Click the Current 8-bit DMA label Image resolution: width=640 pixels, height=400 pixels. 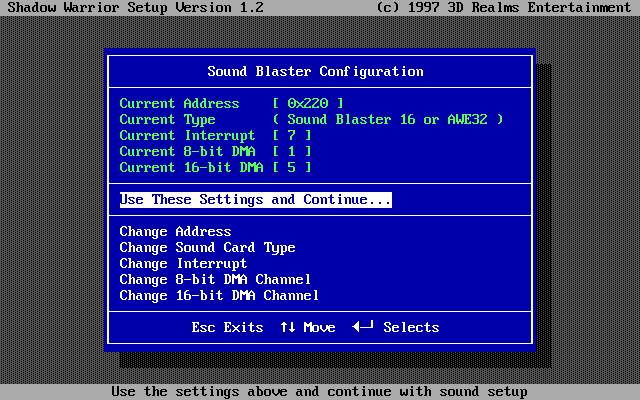pyautogui.click(x=187, y=151)
